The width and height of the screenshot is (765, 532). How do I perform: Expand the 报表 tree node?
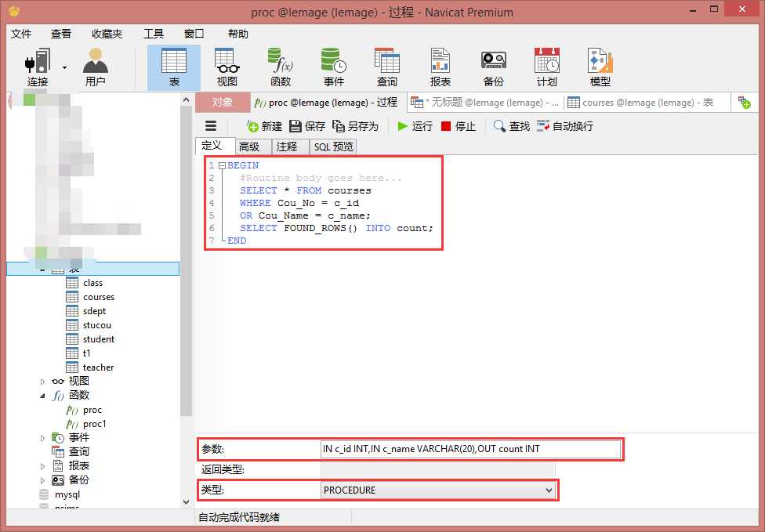[x=42, y=466]
